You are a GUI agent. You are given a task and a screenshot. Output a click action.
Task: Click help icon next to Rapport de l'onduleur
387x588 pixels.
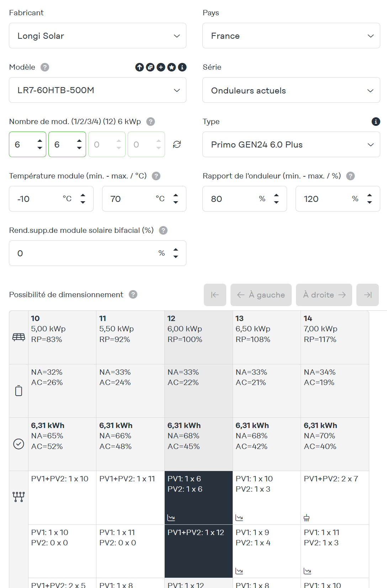point(350,176)
